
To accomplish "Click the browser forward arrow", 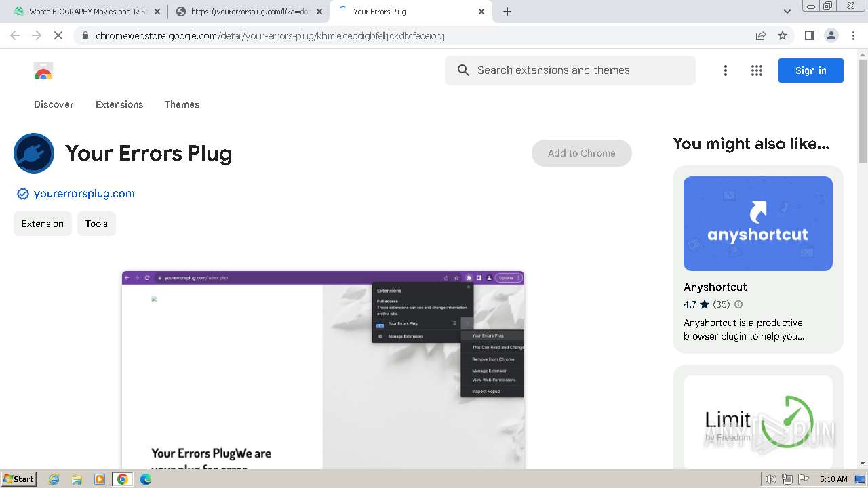I will tap(37, 35).
